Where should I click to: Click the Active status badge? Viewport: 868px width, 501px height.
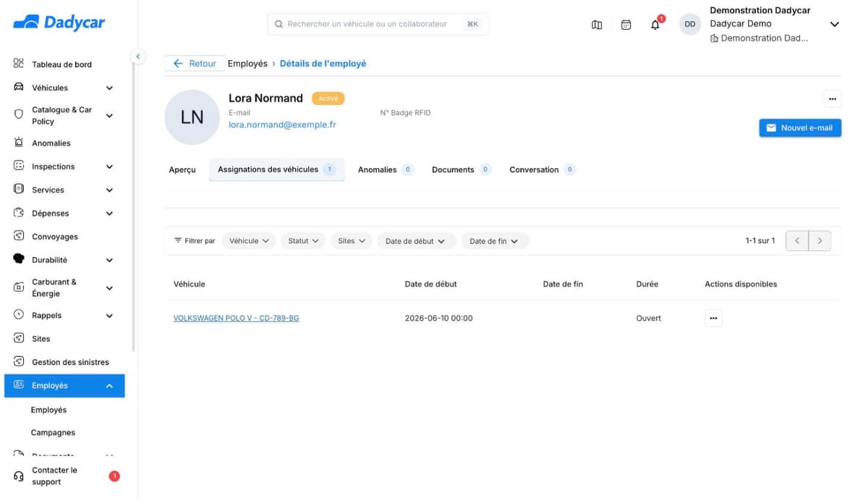[x=328, y=98]
